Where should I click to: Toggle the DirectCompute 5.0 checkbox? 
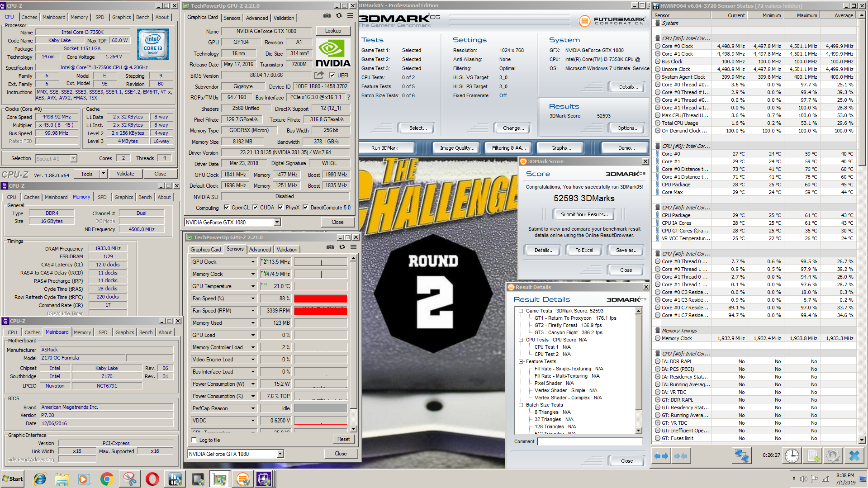(305, 208)
